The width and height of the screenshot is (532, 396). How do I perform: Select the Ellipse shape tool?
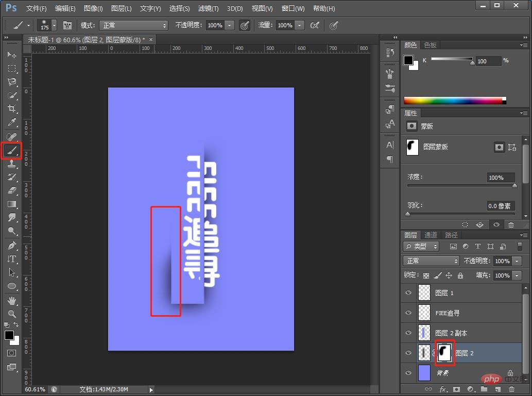coord(12,286)
